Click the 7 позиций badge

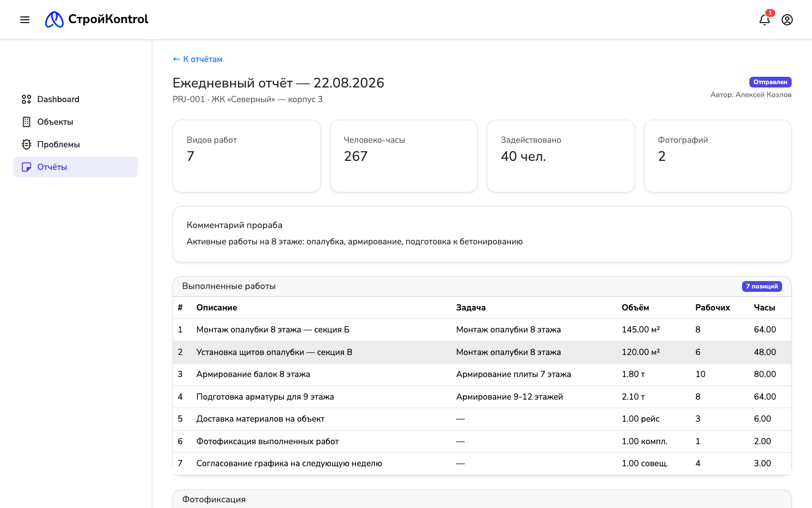tap(762, 286)
